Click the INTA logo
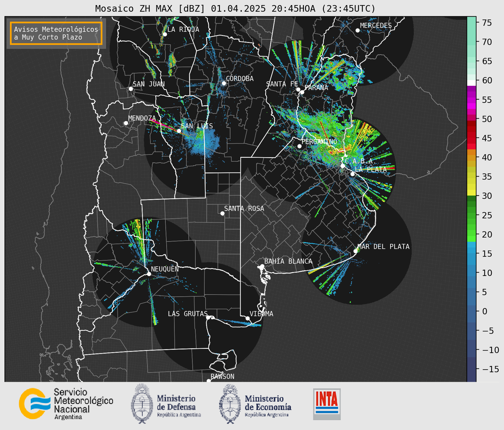This screenshot has height=430, width=504. click(x=327, y=404)
